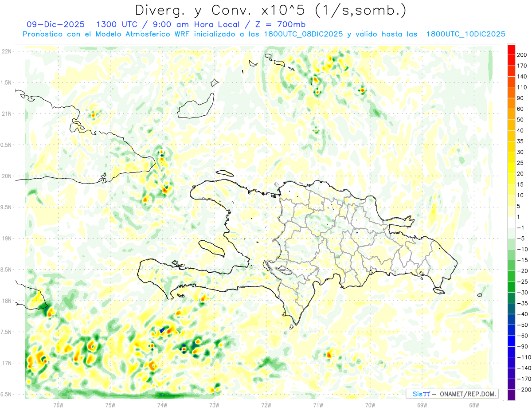532x411 pixels.
Task: Click the white swatch between 1 and -1
Action: pos(511,222)
